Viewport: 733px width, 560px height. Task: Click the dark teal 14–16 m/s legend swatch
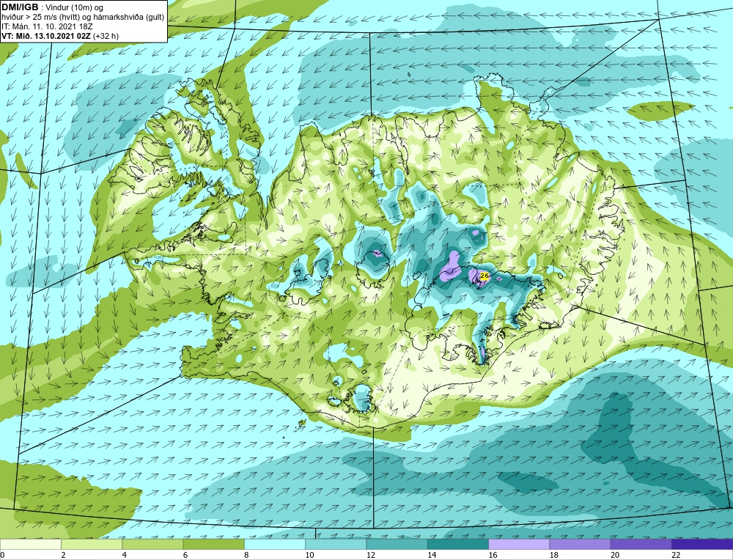(x=458, y=545)
